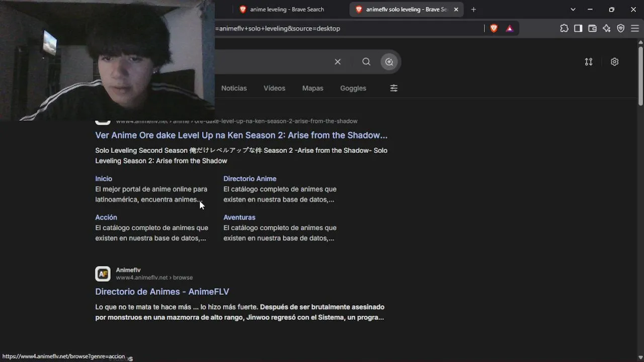Screen dimensions: 644x362
Task: Restore down the Brave browser window
Action: [x=612, y=10]
